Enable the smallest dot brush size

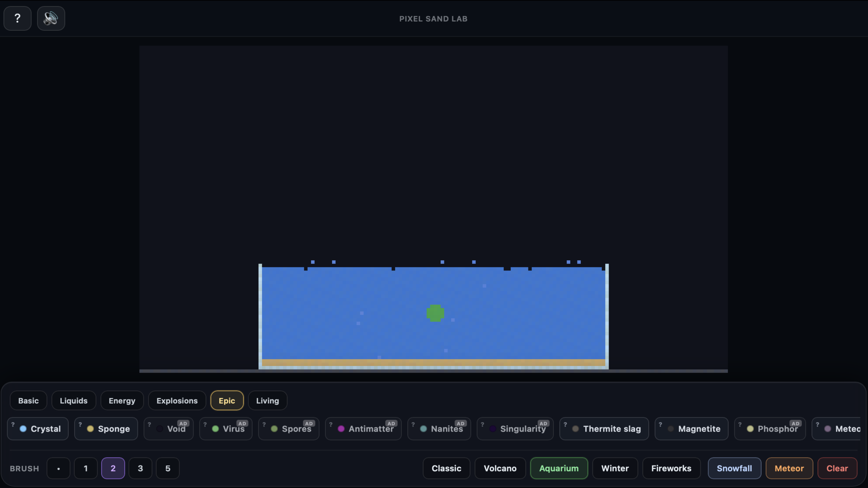click(58, 468)
